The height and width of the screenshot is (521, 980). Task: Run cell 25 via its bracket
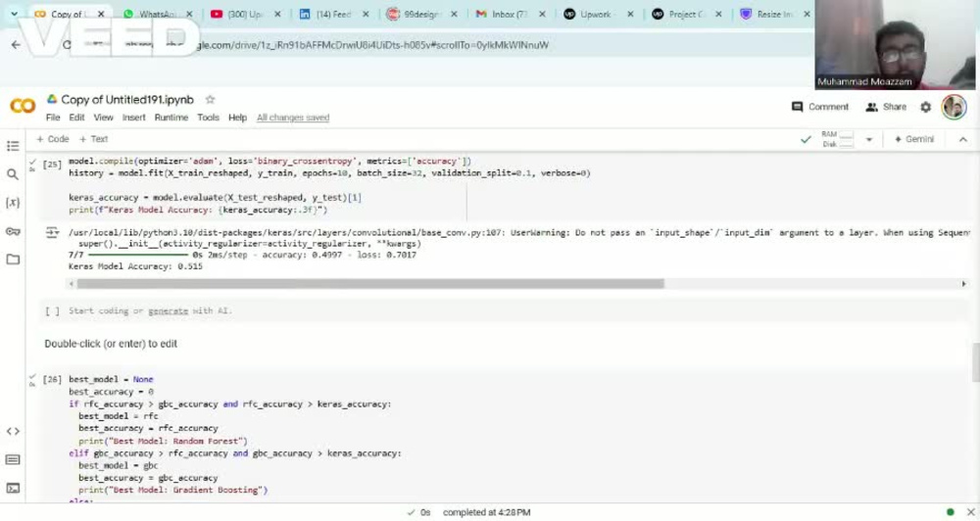coord(52,165)
